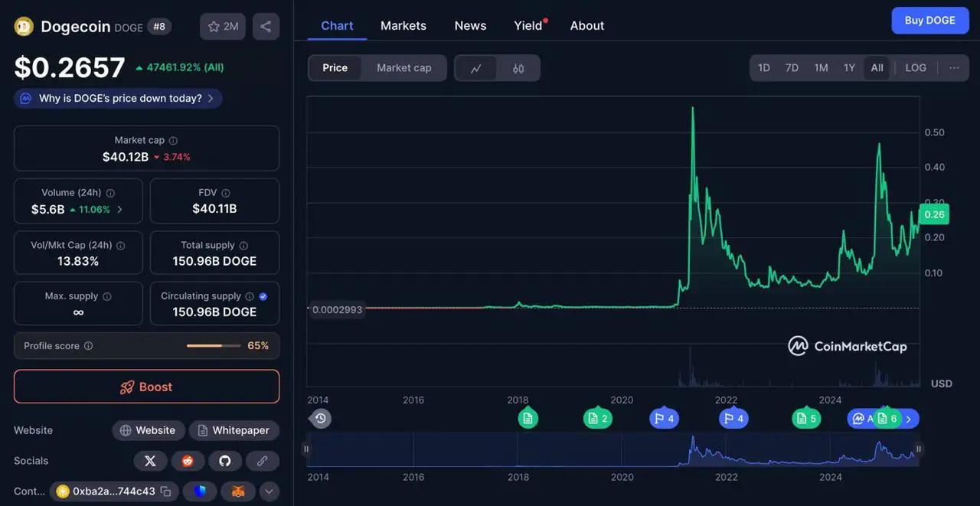Expand "Why is DOGE's price down today?"

point(119,98)
